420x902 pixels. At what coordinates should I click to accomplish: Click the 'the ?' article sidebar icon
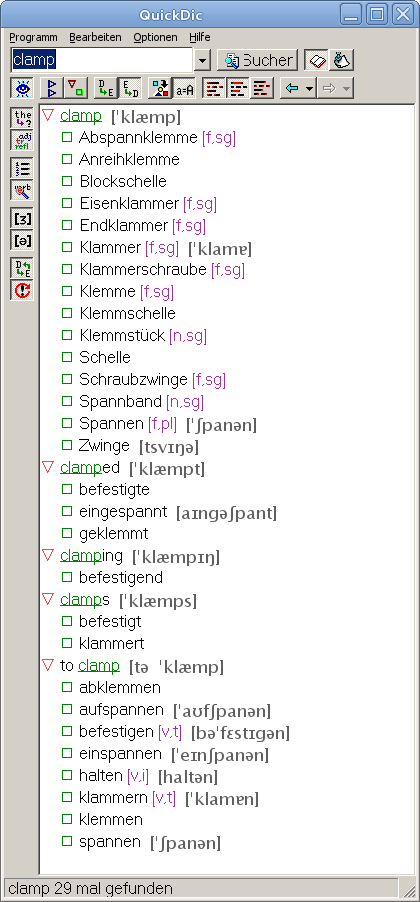[x=24, y=118]
